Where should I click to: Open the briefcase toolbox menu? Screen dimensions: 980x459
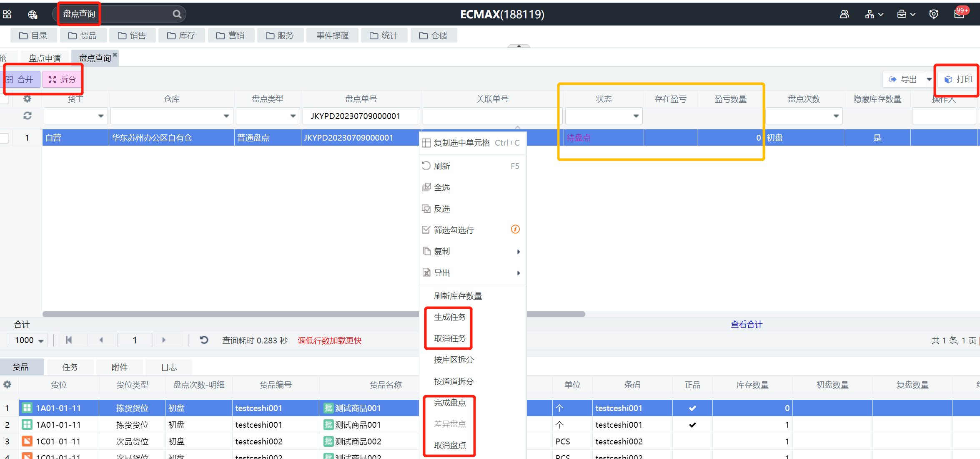tap(906, 14)
